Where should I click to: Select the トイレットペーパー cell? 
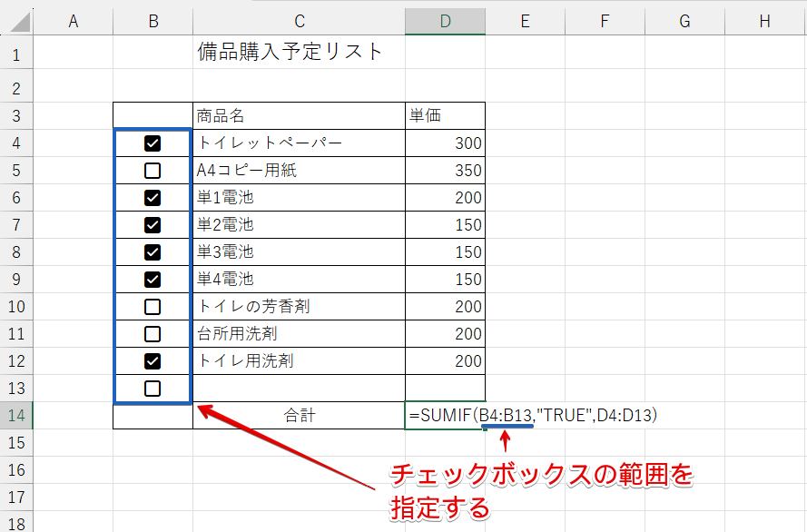click(x=299, y=143)
